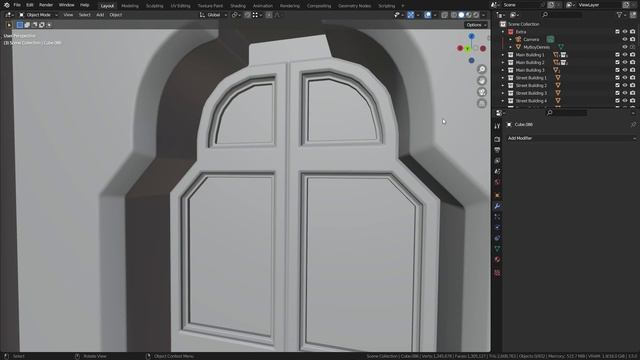Switch to the Geometry Nodes workspace tab

[355, 6]
